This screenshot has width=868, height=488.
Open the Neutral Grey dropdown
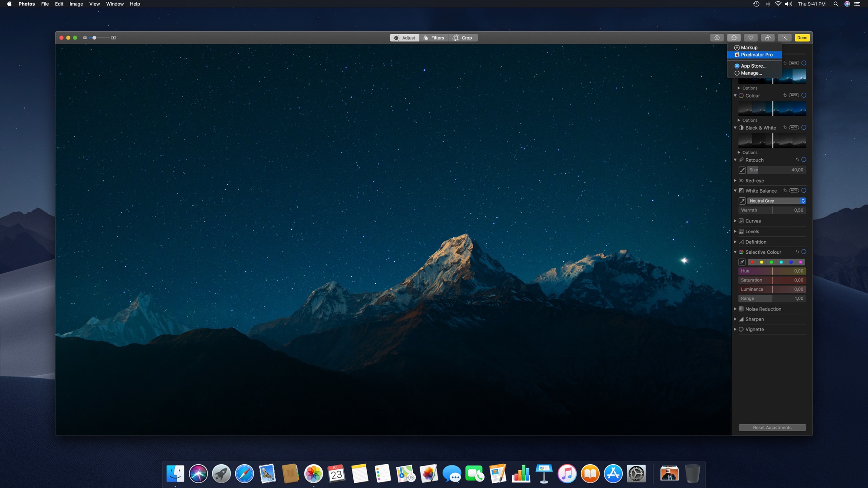click(x=776, y=201)
